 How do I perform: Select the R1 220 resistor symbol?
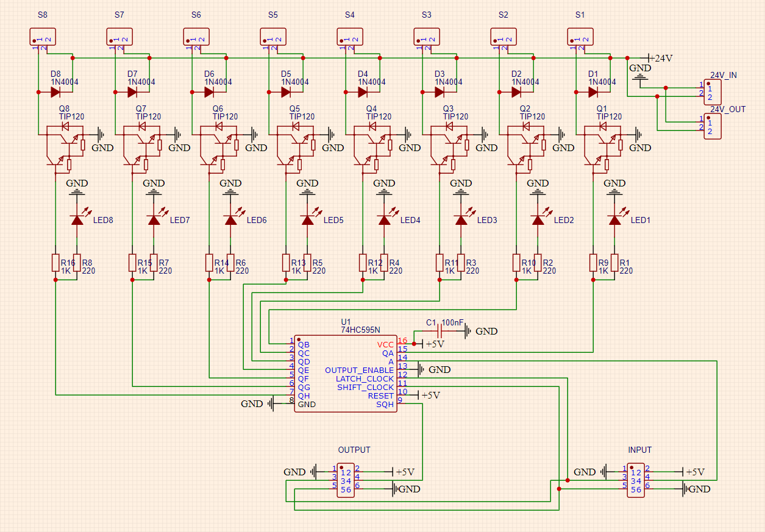tap(614, 263)
